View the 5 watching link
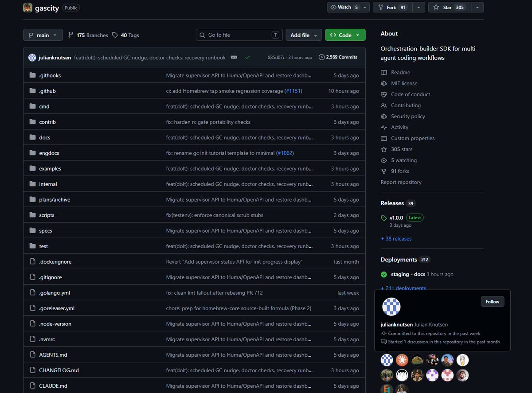The image size is (532, 393). (399, 160)
